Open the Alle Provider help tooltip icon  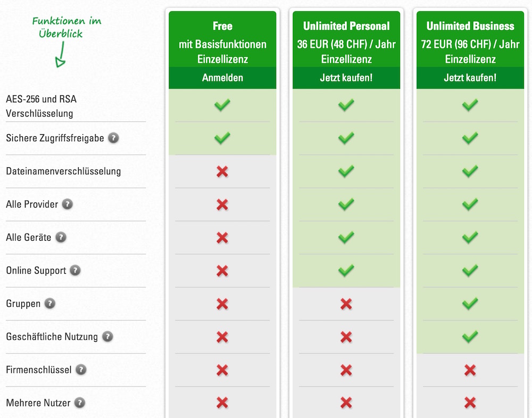click(68, 204)
